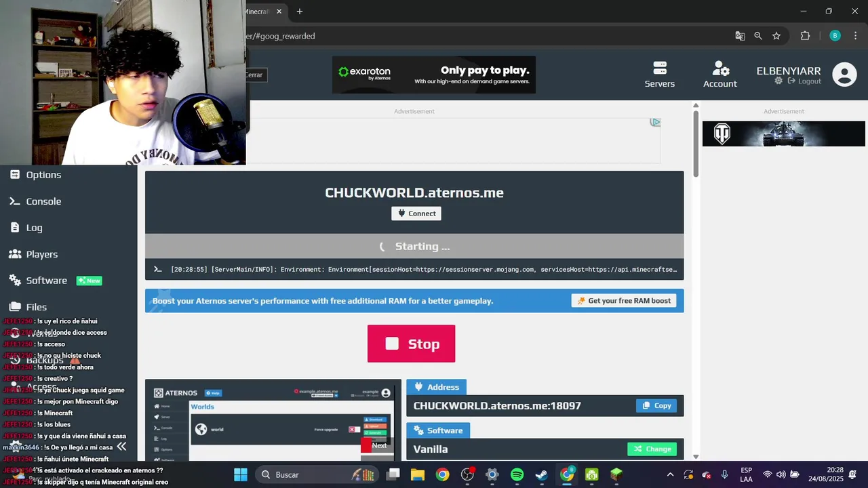The image size is (868, 488).
Task: Copy the server address
Action: [656, 406]
